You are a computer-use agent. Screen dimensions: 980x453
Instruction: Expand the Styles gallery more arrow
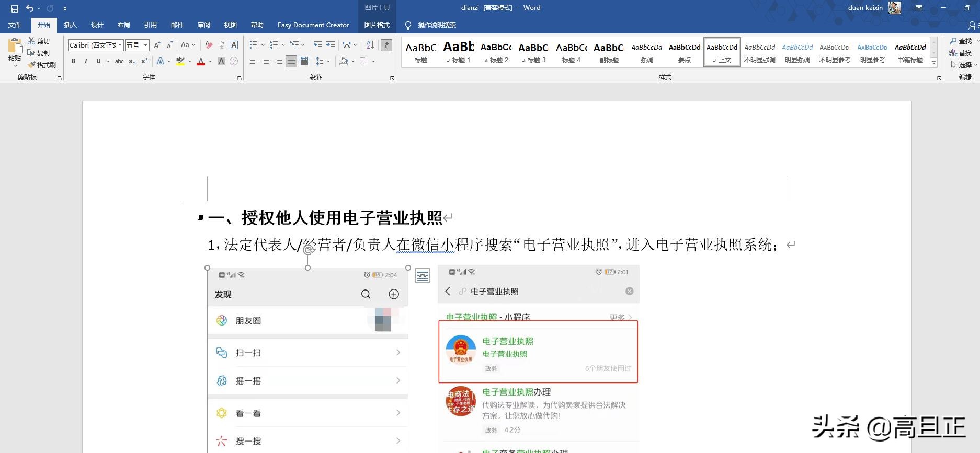click(933, 63)
